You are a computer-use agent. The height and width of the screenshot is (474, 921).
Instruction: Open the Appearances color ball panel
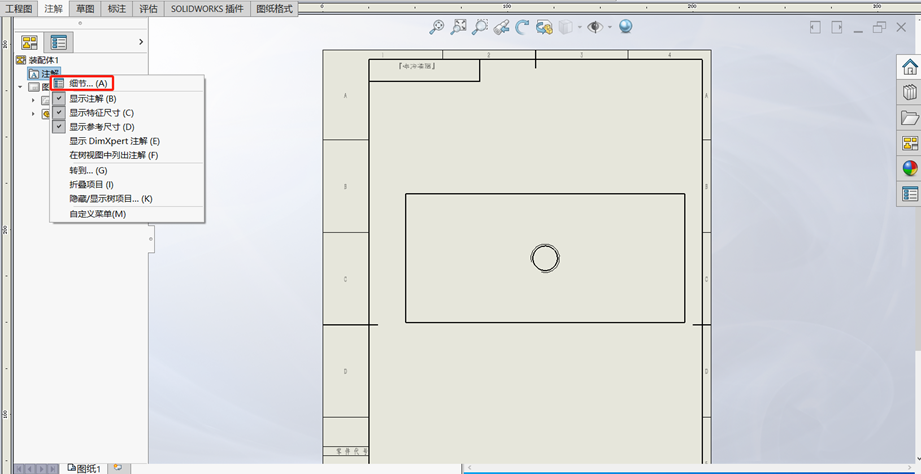click(x=909, y=168)
